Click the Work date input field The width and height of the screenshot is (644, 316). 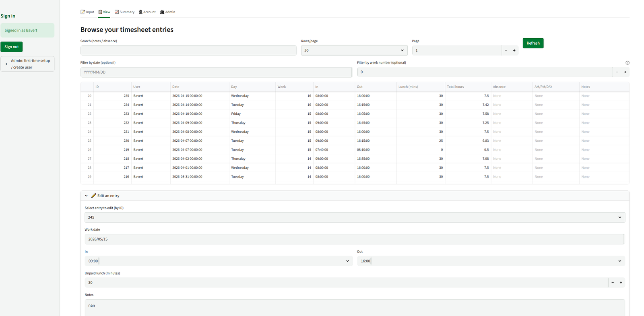354,239
